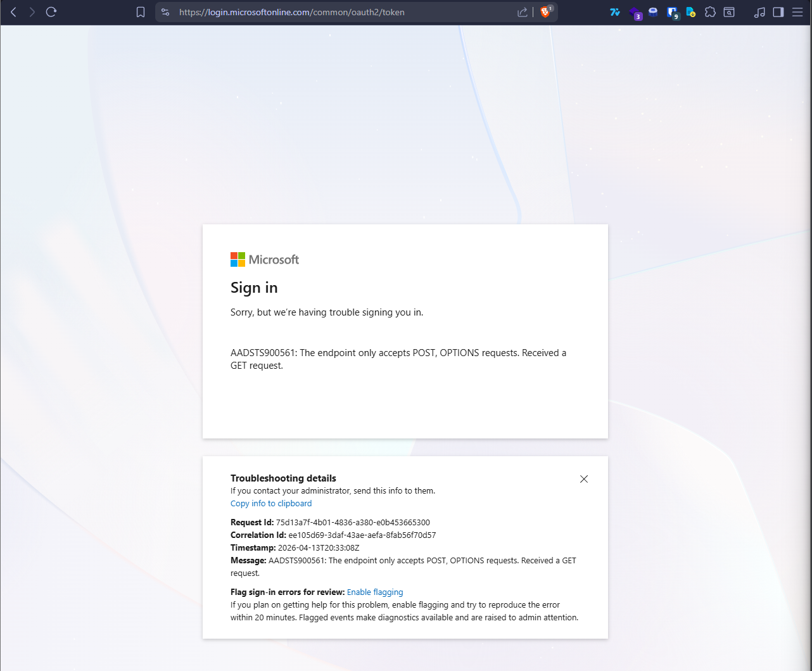Open the download helper extension icon
812x671 pixels.
690,11
